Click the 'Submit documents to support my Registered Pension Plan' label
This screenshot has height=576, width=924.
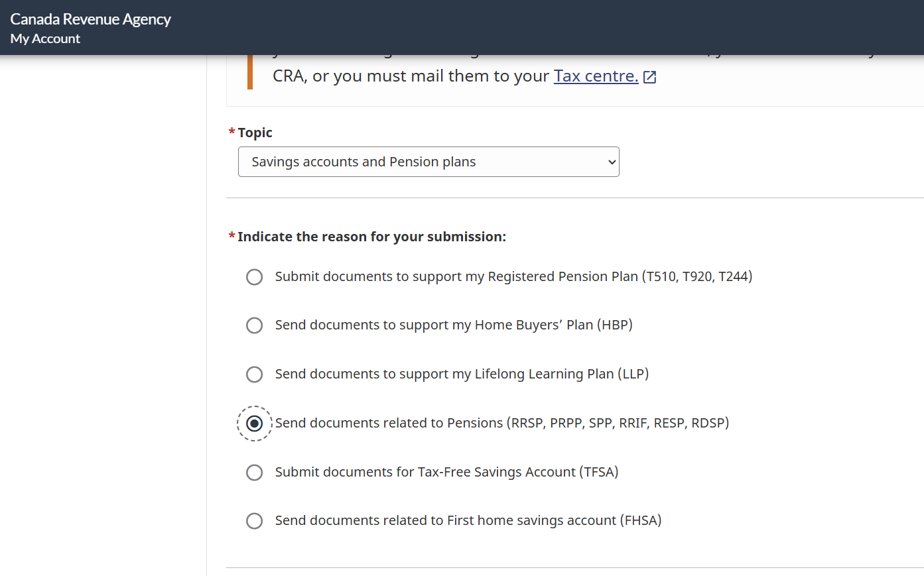click(513, 276)
